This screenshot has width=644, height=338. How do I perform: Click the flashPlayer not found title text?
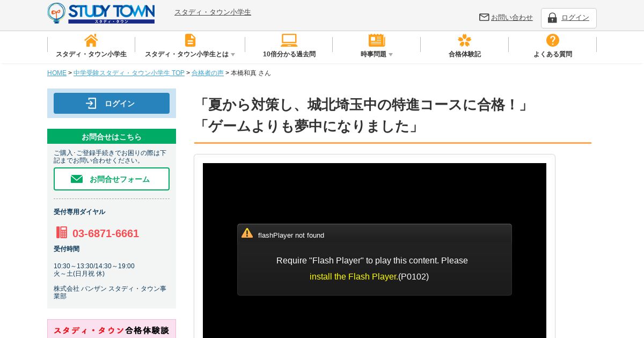(x=291, y=235)
